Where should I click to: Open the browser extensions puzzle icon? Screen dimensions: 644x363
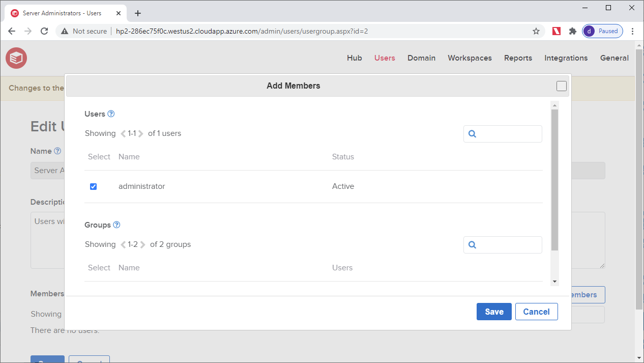point(573,31)
